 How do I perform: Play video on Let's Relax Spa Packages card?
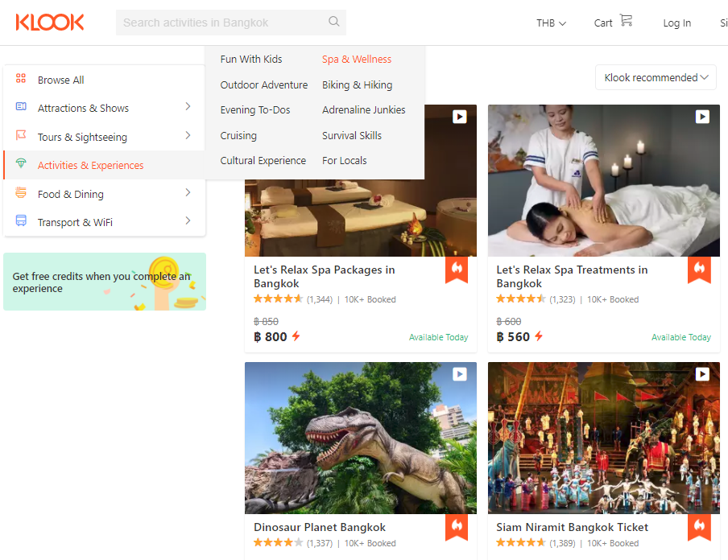tap(460, 117)
